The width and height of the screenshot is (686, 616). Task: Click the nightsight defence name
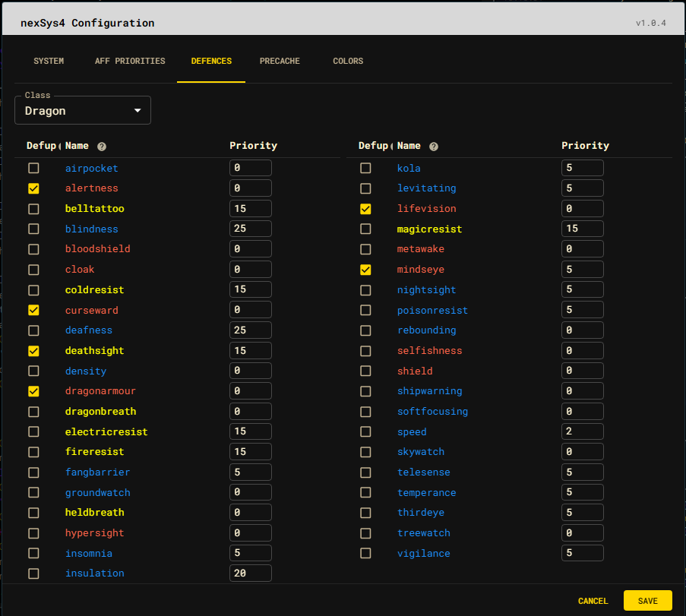click(x=426, y=289)
